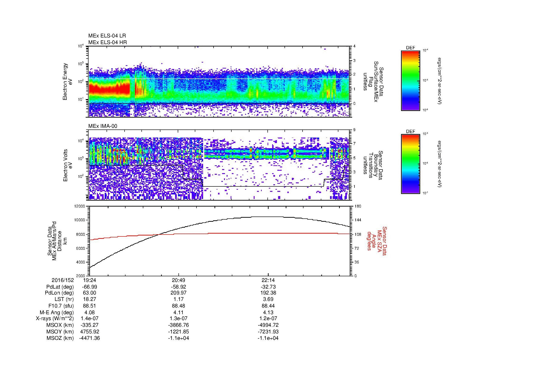The height and width of the screenshot is (392, 555).
Task: Click the X-rays value '1.4e-07'
Action: pyautogui.click(x=90, y=319)
